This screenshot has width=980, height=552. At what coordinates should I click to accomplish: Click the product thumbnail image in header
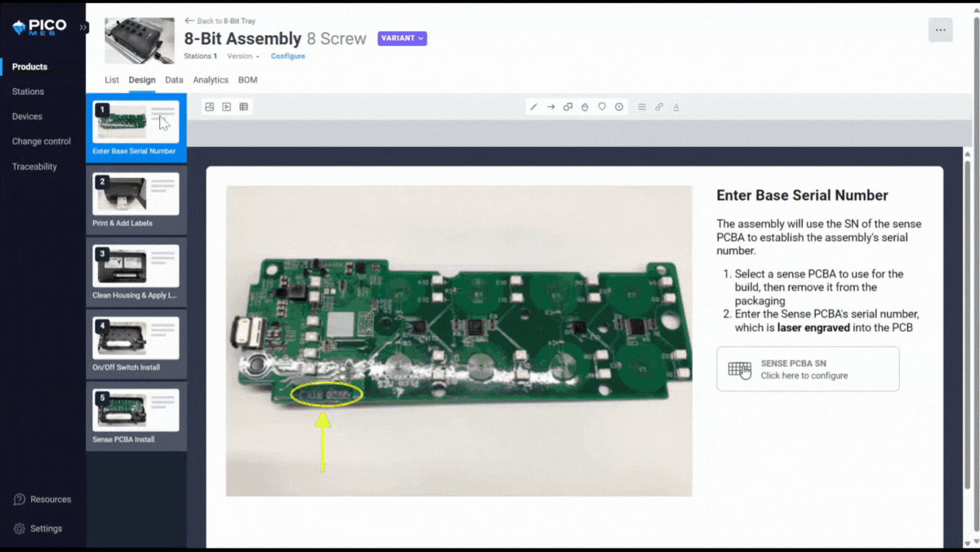(x=140, y=41)
